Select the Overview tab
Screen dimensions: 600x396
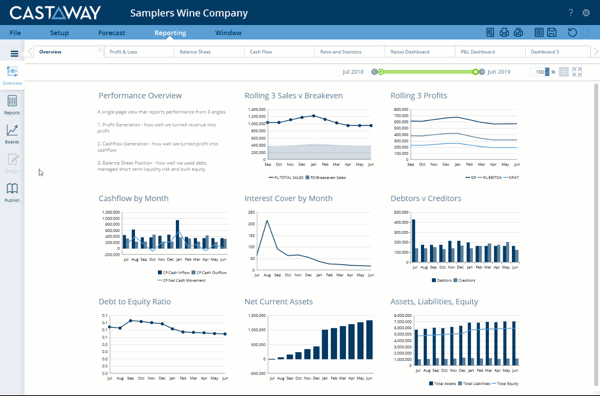click(68, 52)
